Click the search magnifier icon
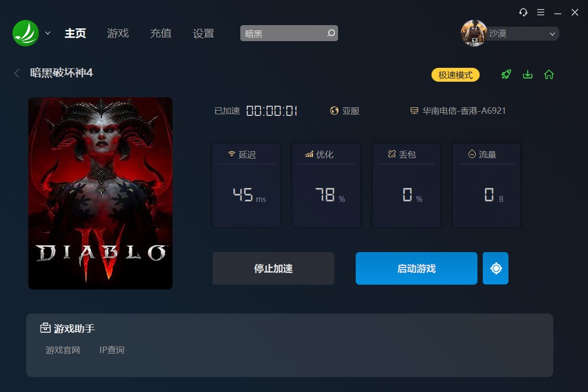 tap(331, 33)
